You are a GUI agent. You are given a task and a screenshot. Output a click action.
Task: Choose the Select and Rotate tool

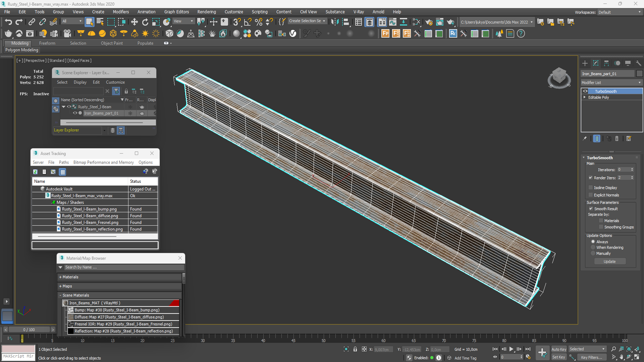(x=145, y=22)
